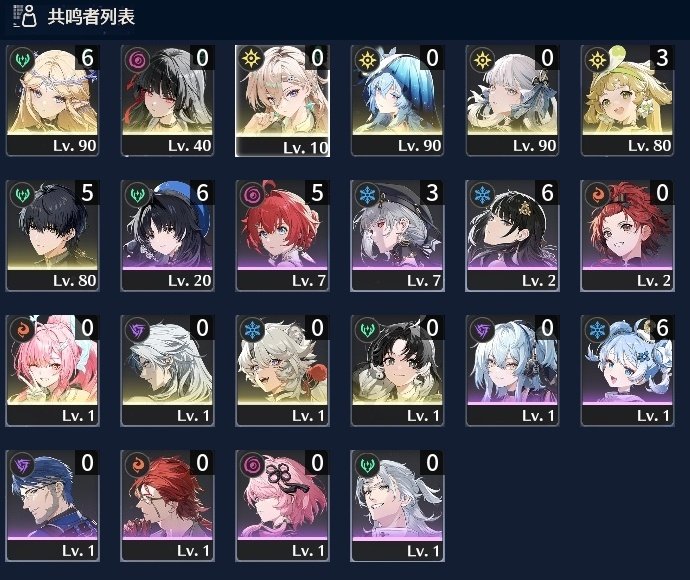Choose the red-haired Lv. 7 character card
690x580 pixels.
click(x=283, y=235)
